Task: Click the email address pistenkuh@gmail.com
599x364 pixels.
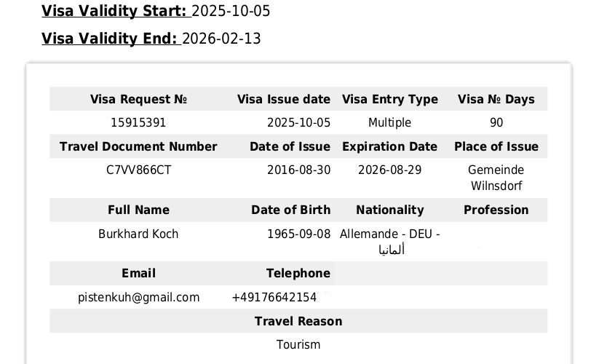Action: (x=138, y=297)
